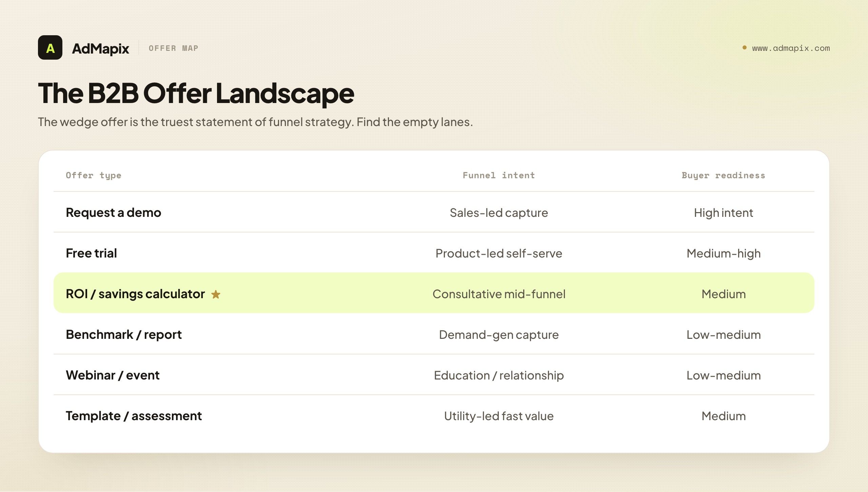Click the Education / relationship cell
This screenshot has width=868, height=492.
click(499, 375)
